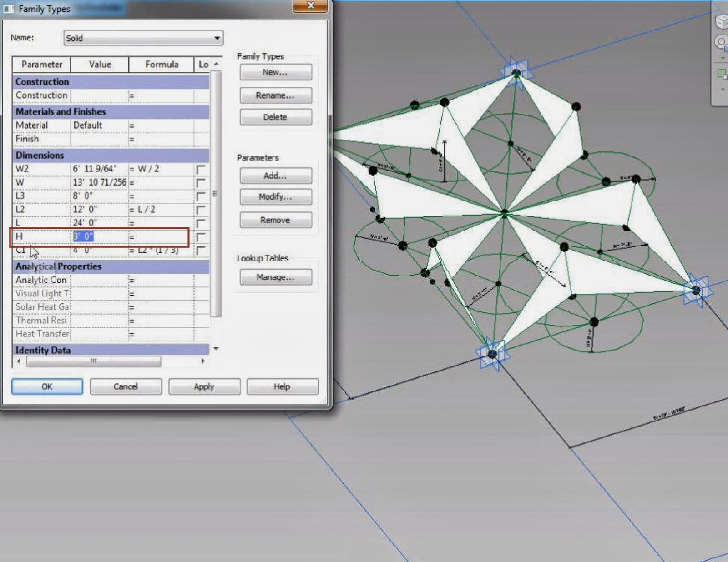Apply the parameter changes
Viewport: 728px width, 562px height.
pos(204,386)
